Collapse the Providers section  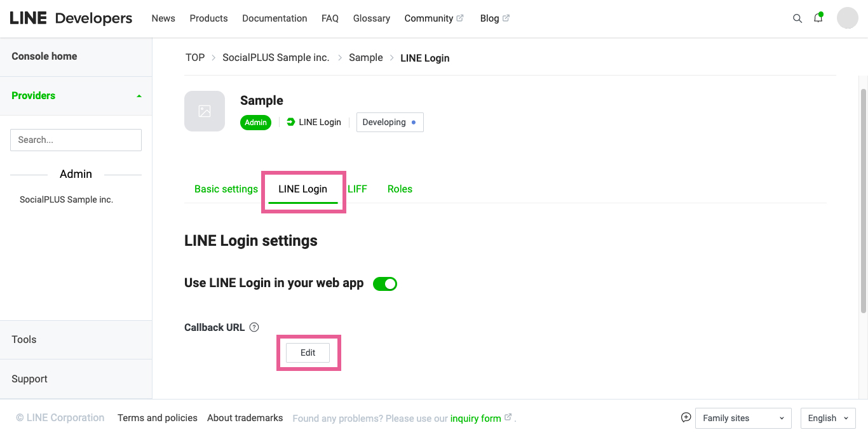(139, 96)
